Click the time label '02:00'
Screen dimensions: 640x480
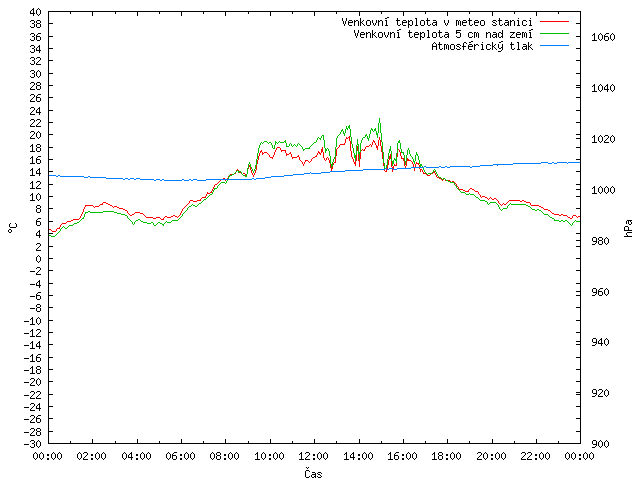pyautogui.click(x=92, y=456)
